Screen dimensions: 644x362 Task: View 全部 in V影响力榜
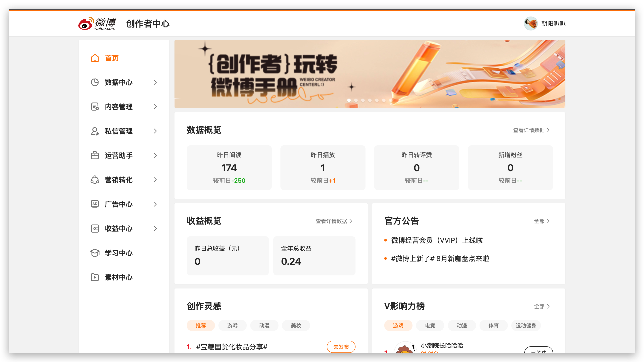[x=542, y=307]
